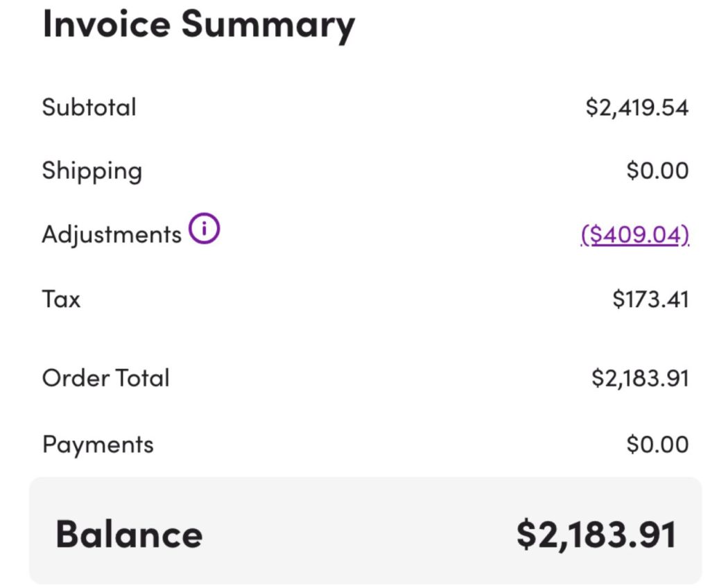Click the bold Balance label

tap(129, 534)
